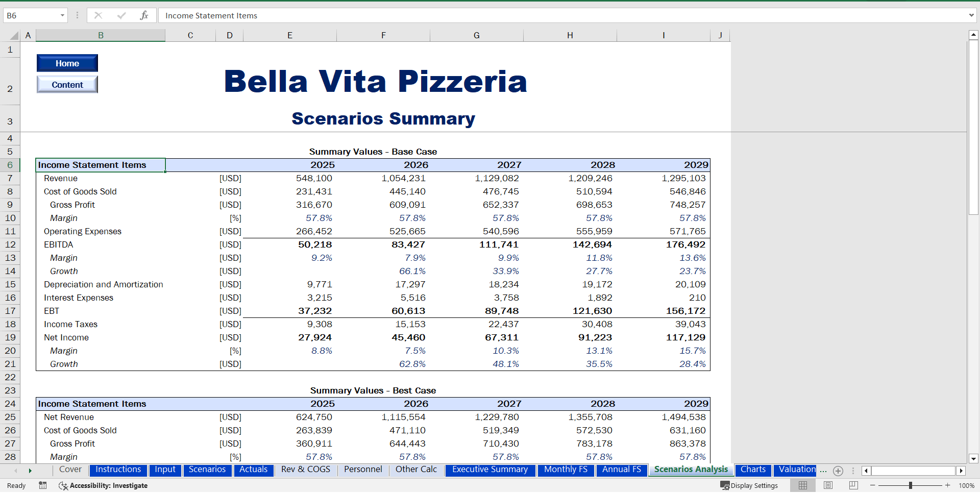Image resolution: width=980 pixels, height=493 pixels.
Task: Click the Enter checkmark formula bar icon
Action: pos(121,15)
